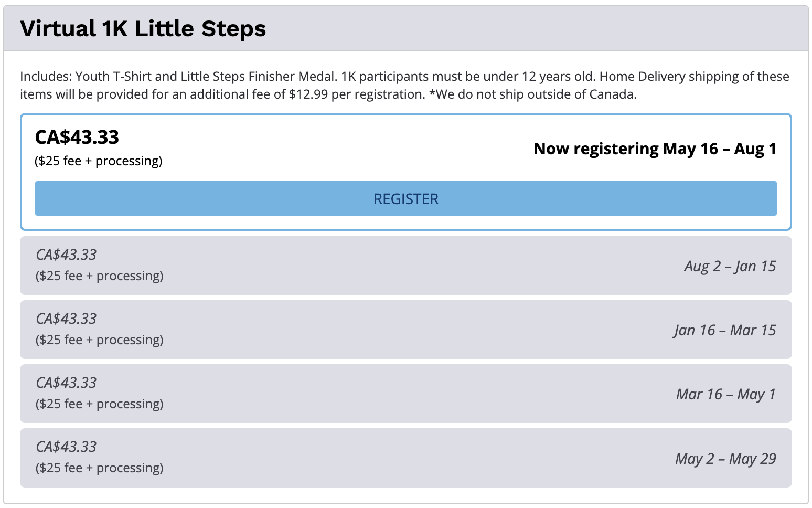Select the Mar 16 – May 1 pricing row
The width and height of the screenshot is (812, 508).
(405, 394)
